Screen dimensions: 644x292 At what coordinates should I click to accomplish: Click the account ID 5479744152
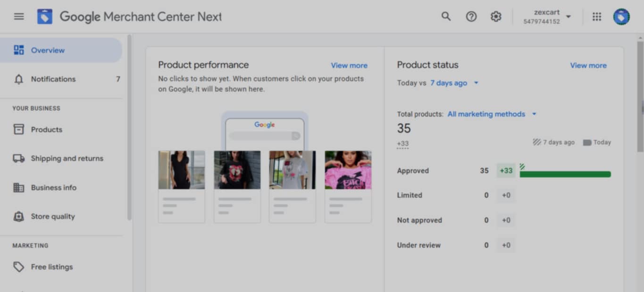(542, 22)
